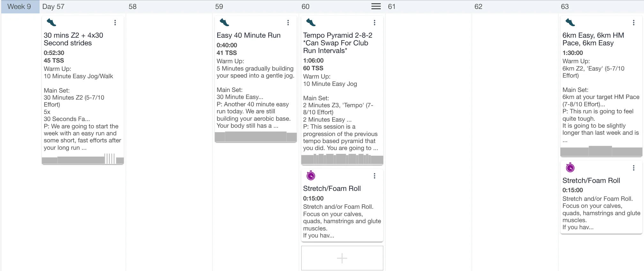Open three-dot menu on Day 63 Stretch/Foam Roll
The height and width of the screenshot is (271, 644).
(634, 168)
